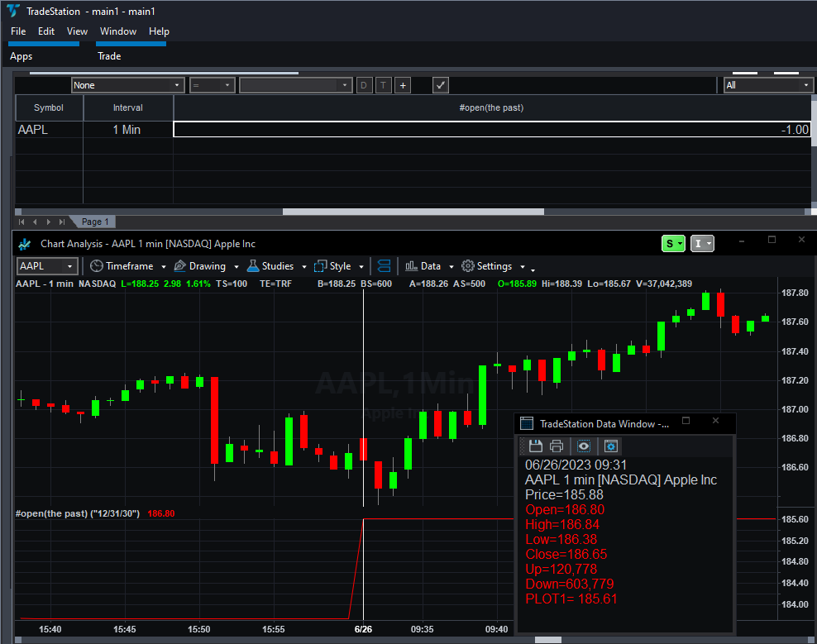Click the T filter button

tap(384, 85)
